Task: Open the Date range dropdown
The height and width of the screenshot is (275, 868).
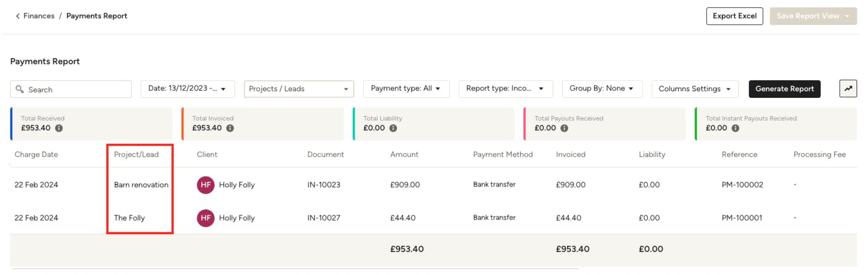Action: click(187, 89)
